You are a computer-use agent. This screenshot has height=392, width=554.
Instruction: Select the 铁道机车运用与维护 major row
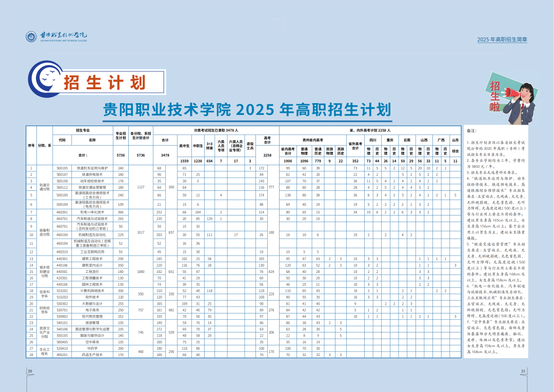tap(92, 168)
